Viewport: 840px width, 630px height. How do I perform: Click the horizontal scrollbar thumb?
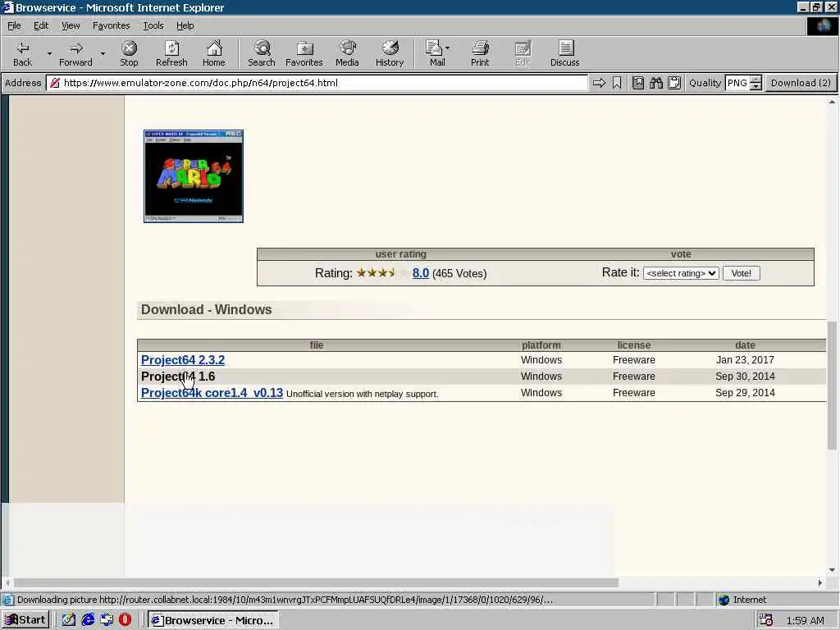[x=316, y=582]
